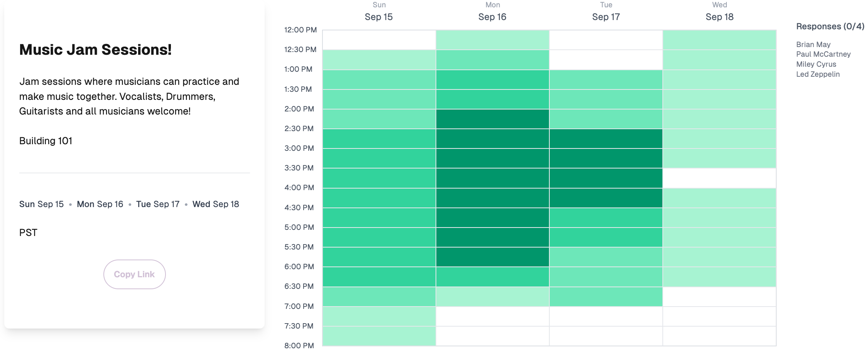Click the Copy Link button

pyautogui.click(x=134, y=274)
